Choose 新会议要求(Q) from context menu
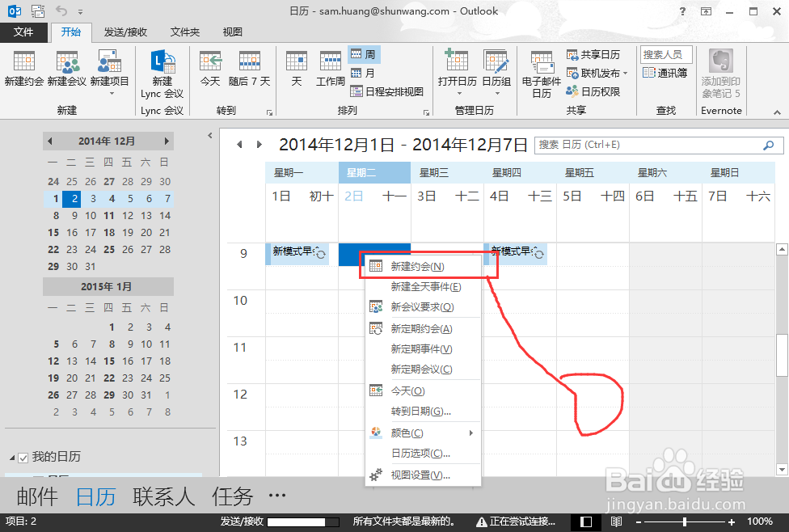 tap(423, 307)
